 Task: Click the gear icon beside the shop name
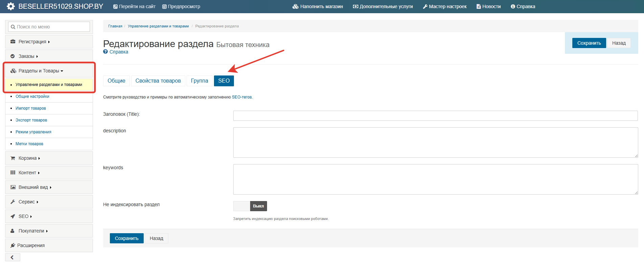click(x=11, y=6)
